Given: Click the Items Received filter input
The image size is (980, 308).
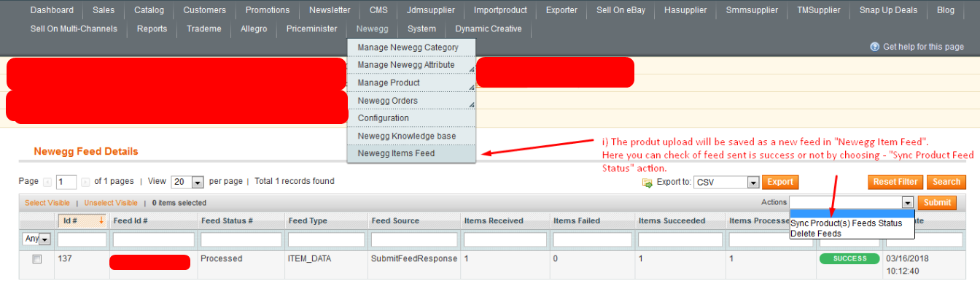Looking at the screenshot, I should click(505, 239).
